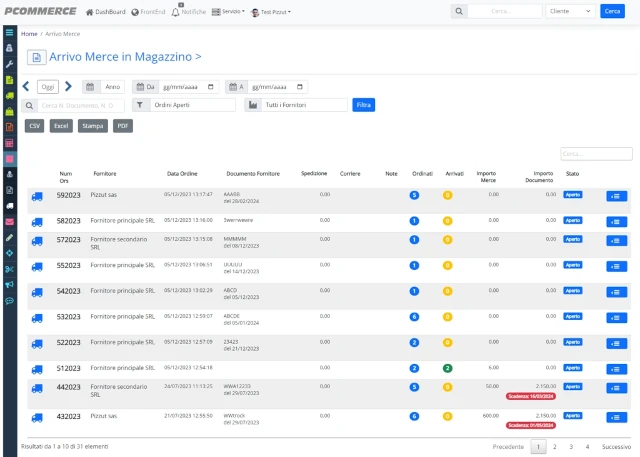The image size is (640, 457).
Task: Export the table to Excel
Action: pos(61,126)
